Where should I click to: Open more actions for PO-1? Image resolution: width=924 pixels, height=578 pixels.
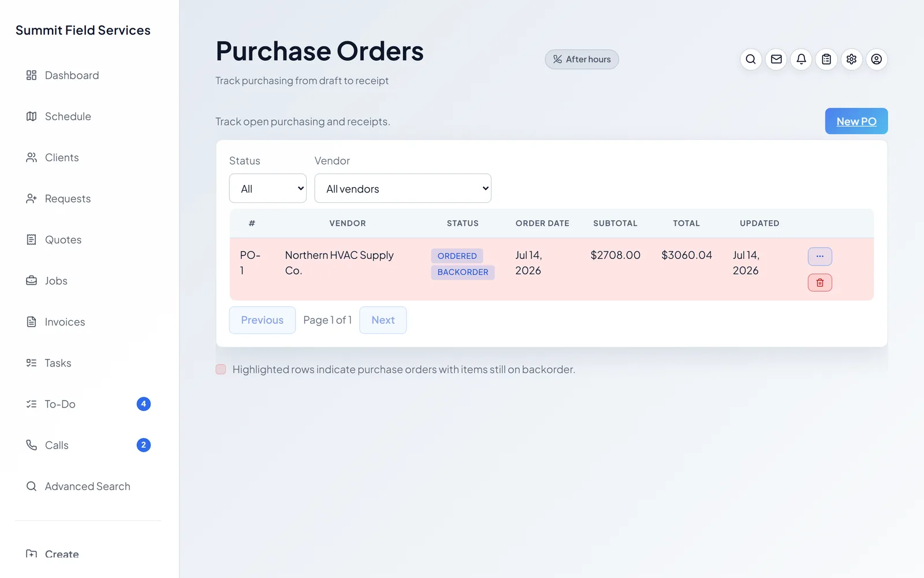pos(820,256)
